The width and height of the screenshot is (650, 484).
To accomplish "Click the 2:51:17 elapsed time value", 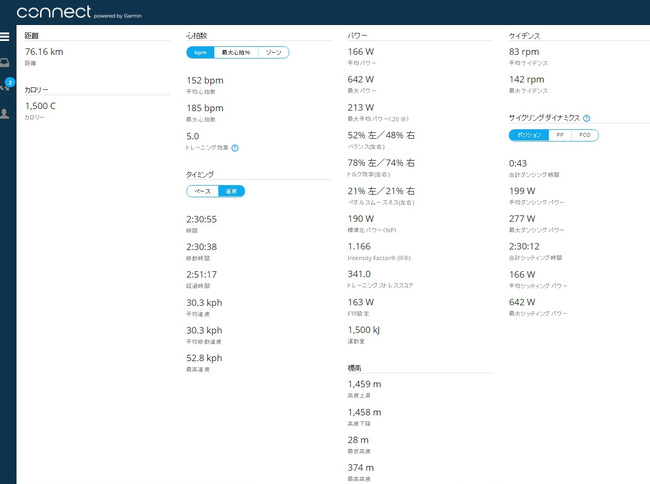I will tap(201, 275).
